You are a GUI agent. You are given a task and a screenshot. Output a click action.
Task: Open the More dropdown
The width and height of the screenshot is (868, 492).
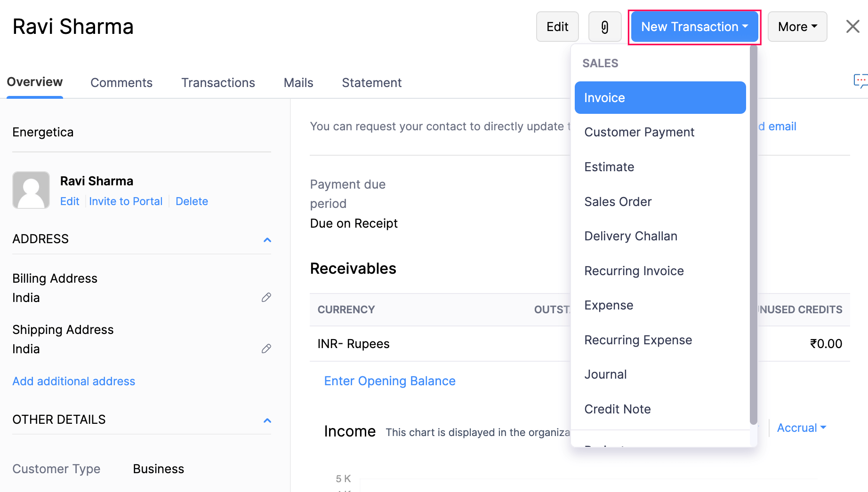click(x=797, y=26)
